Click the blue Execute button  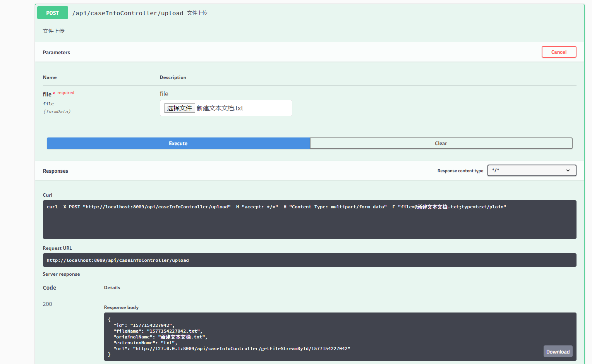pyautogui.click(x=178, y=143)
